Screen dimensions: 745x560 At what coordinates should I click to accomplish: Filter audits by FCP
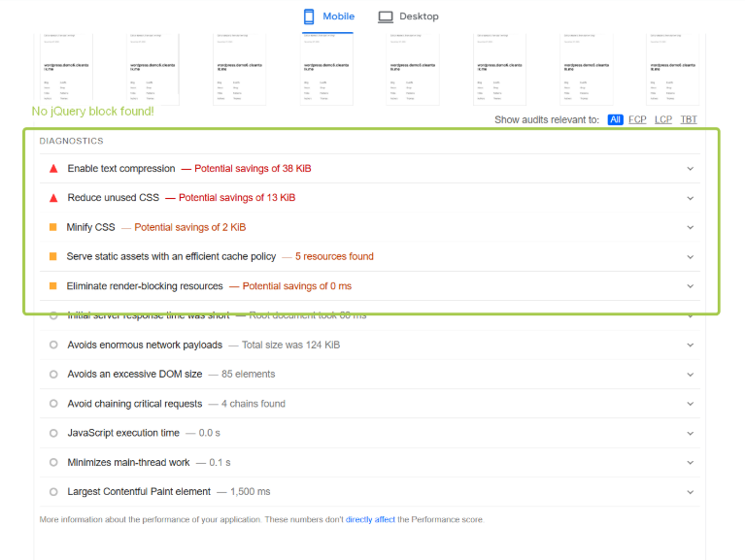coord(637,120)
